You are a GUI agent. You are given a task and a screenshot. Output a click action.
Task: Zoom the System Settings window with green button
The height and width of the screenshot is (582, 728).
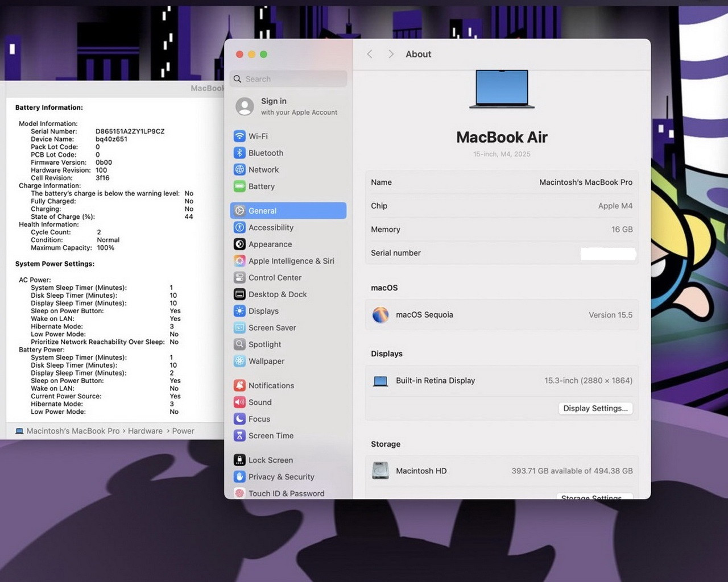[263, 54]
